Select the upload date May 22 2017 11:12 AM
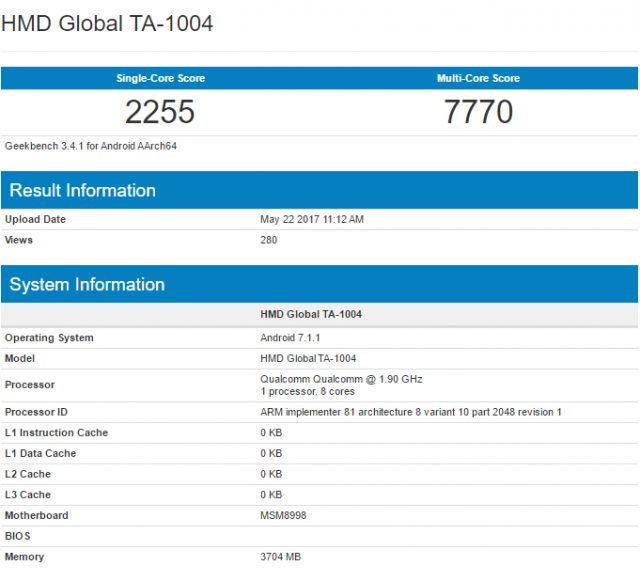Screen dimensions: 640x581 click(x=312, y=219)
